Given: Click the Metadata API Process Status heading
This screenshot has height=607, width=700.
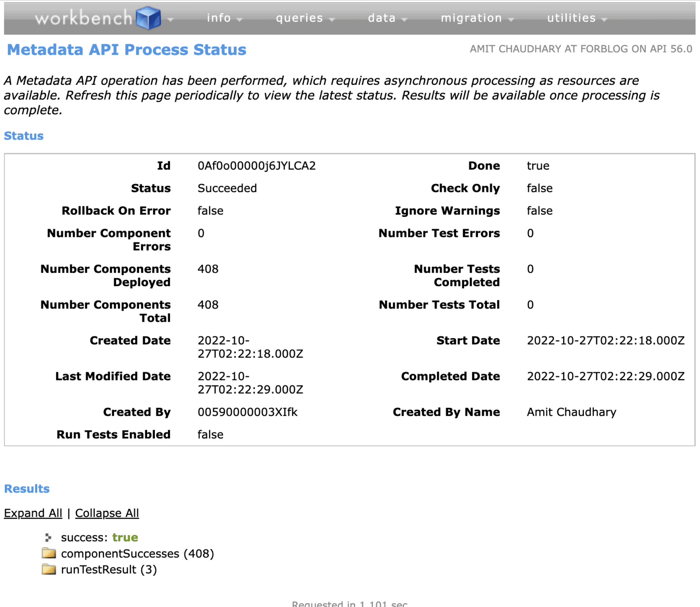Looking at the screenshot, I should [x=127, y=50].
